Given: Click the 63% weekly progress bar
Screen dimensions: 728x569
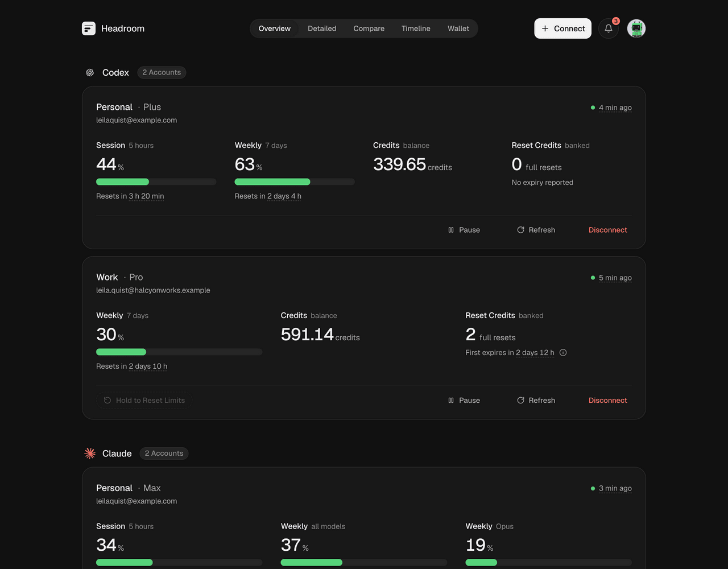Looking at the screenshot, I should tap(295, 182).
